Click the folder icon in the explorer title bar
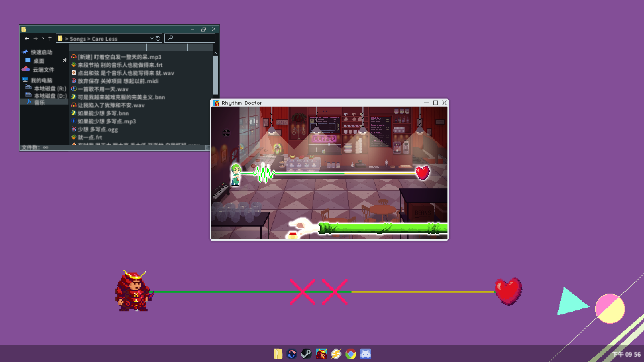Viewport: 644px width, 362px height. point(24,29)
